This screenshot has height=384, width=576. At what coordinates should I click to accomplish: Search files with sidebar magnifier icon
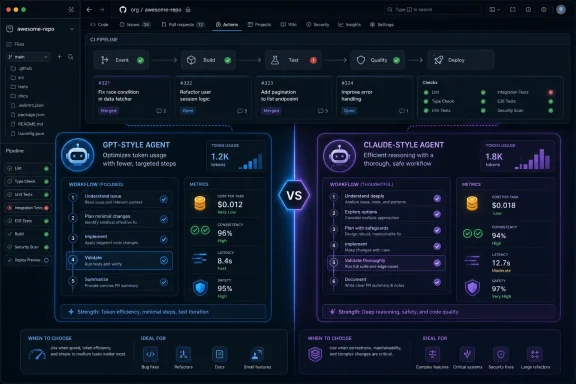(x=71, y=57)
